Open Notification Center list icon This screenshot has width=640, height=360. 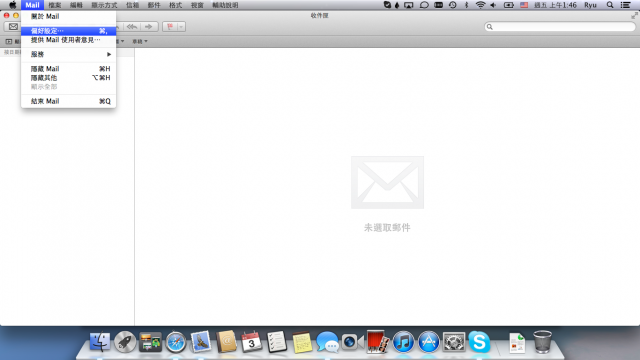click(x=625, y=5)
